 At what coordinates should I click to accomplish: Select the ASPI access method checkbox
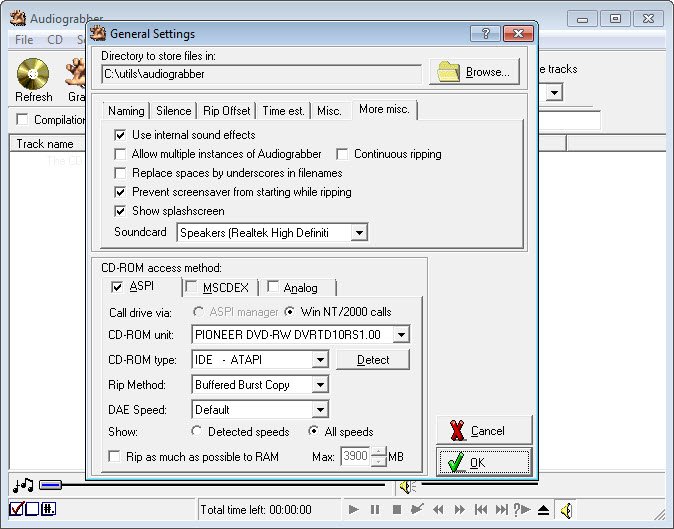tap(116, 287)
